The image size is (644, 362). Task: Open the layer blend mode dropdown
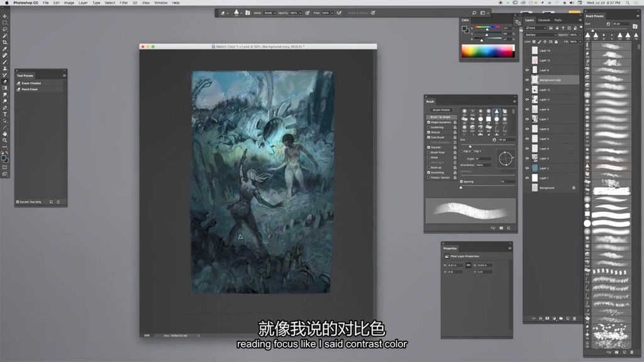click(540, 35)
